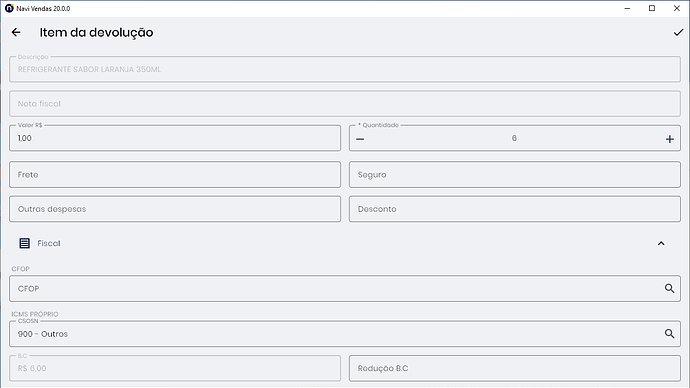Select the Outras despesas field
This screenshot has width=690, height=388.
[x=175, y=209]
